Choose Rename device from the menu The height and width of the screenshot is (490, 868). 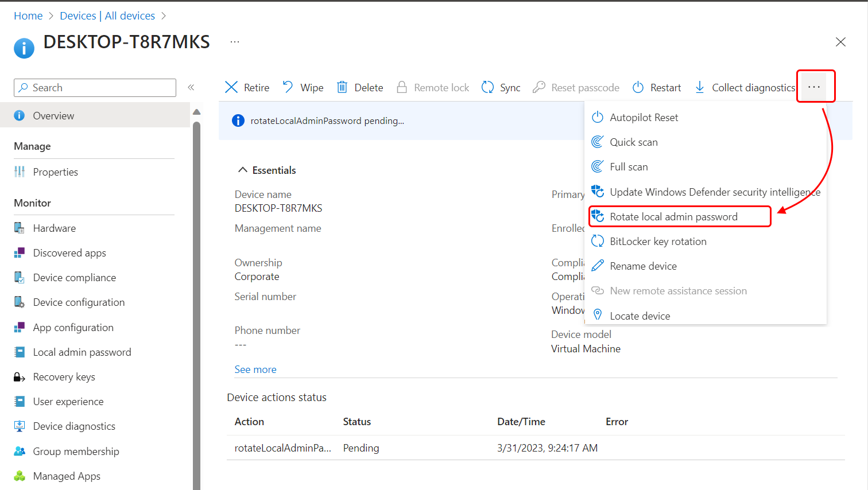click(x=706, y=266)
